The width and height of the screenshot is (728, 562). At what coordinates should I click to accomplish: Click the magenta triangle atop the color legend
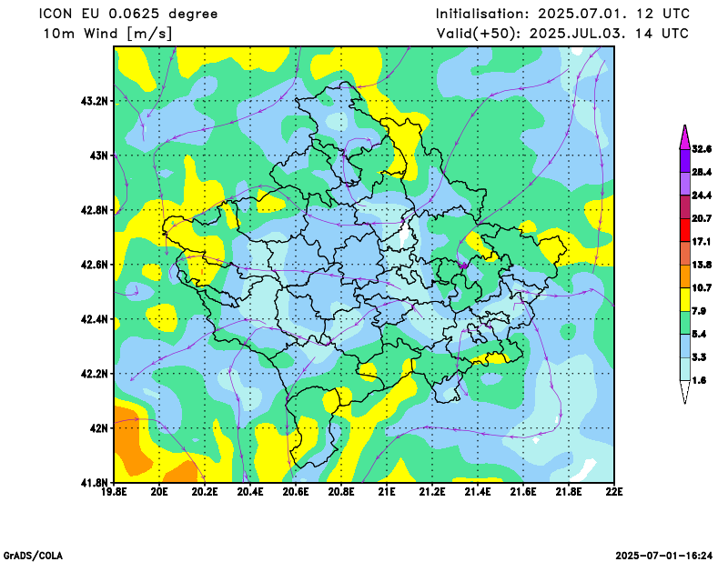point(685,137)
